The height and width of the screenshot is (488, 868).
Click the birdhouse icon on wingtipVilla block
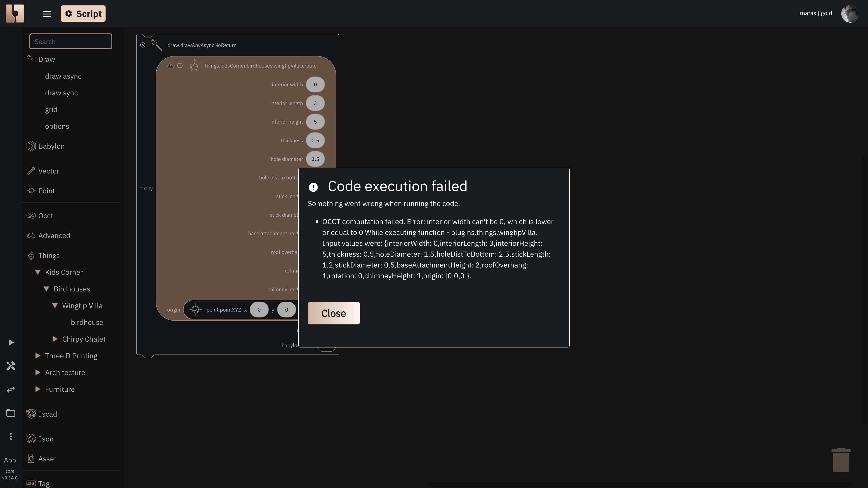click(194, 65)
